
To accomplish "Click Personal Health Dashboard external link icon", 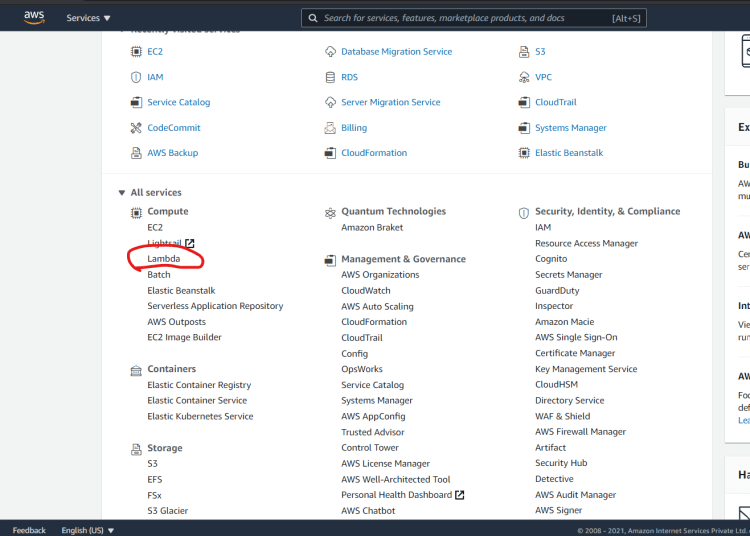I will click(x=460, y=495).
